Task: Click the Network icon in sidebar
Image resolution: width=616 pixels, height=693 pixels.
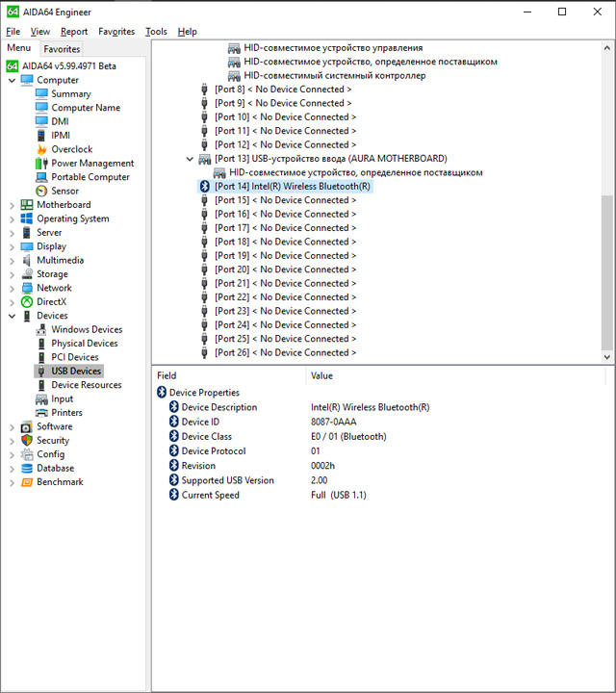Action: [x=27, y=288]
